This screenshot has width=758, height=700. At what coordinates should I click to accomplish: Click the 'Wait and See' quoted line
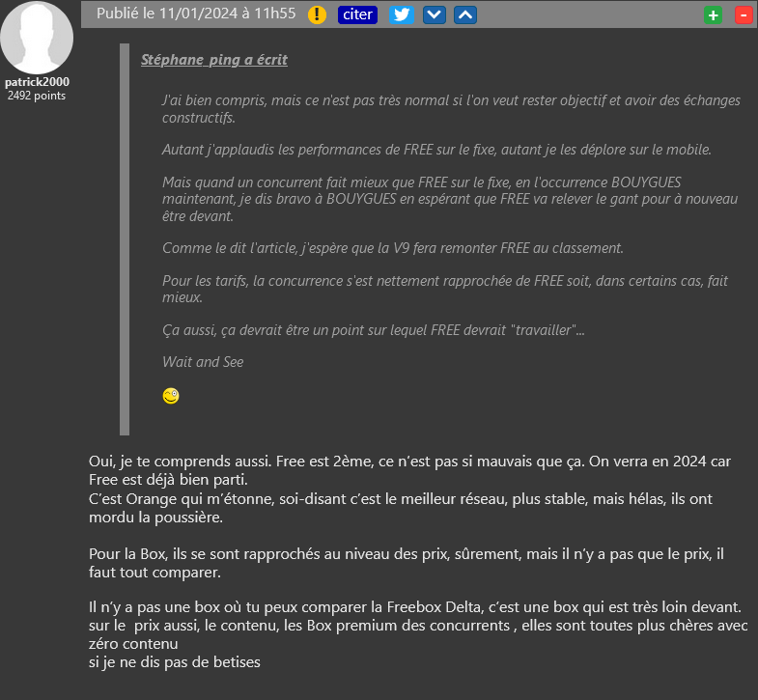(x=203, y=362)
